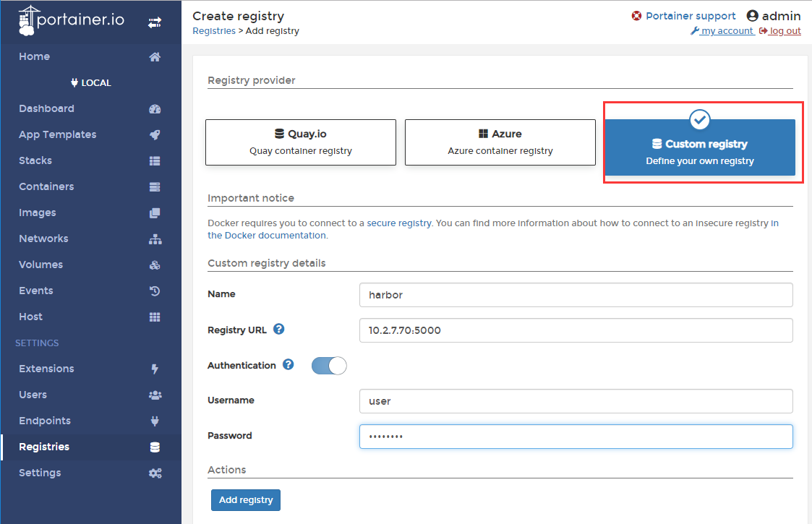Open the secure registry link
812x524 pixels.
tap(398, 223)
